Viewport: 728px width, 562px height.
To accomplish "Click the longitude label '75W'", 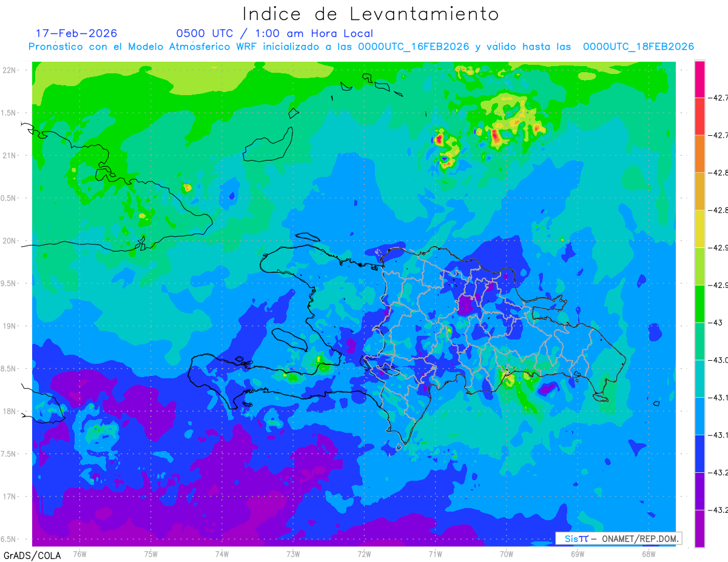I will [x=151, y=554].
